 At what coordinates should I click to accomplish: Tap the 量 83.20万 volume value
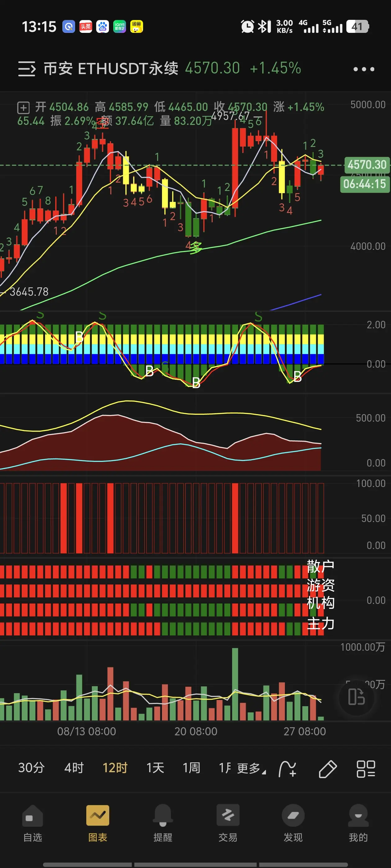(x=186, y=121)
